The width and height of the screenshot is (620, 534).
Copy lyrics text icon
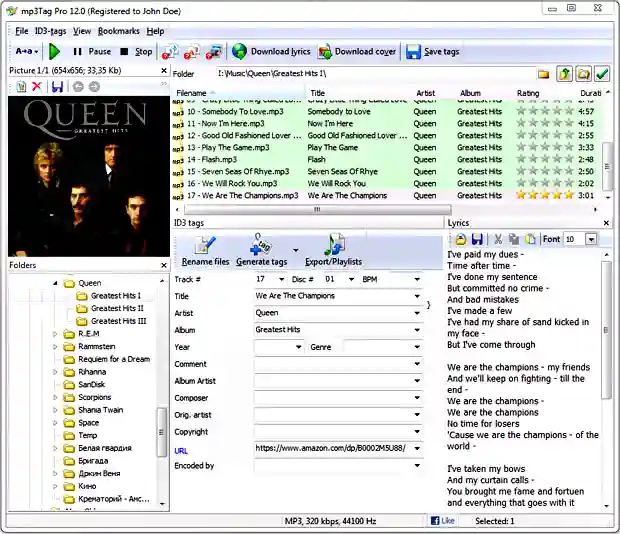click(x=514, y=239)
